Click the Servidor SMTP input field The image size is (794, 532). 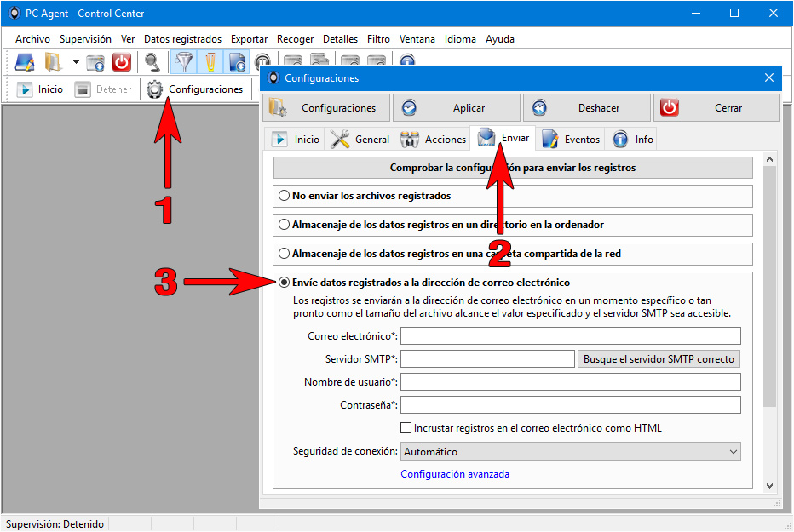[487, 359]
